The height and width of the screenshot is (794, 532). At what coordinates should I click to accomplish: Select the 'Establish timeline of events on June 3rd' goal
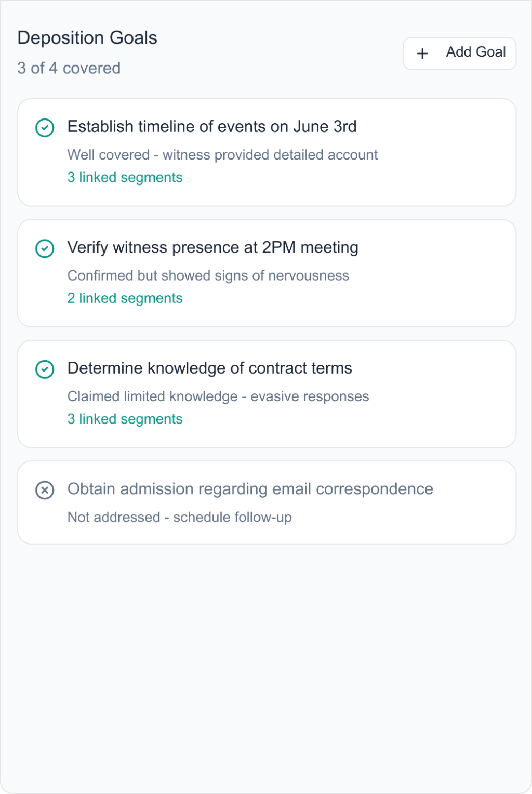pyautogui.click(x=211, y=126)
